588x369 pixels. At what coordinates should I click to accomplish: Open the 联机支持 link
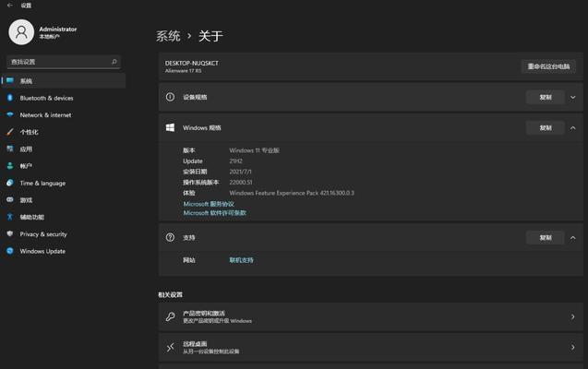[x=241, y=260]
